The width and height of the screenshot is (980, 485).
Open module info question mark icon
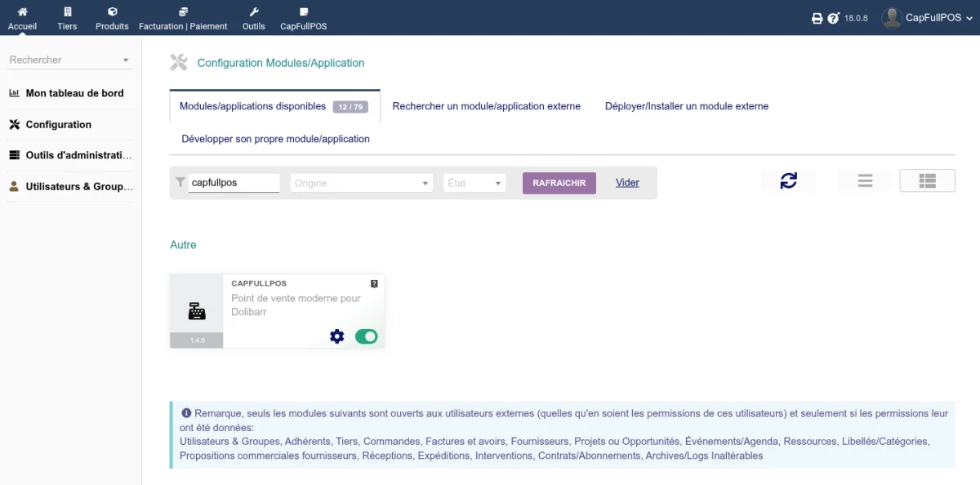coord(374,284)
